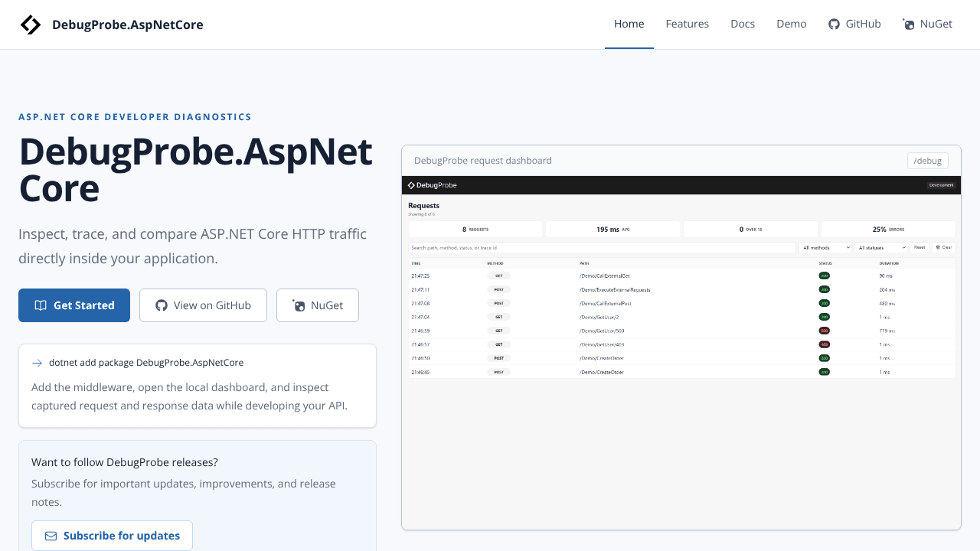
Task: Click the /debug path badge
Action: tap(928, 161)
